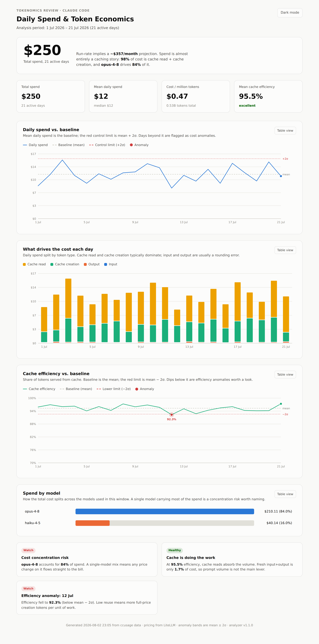Click the Cache efficiency legend entry
The height and width of the screenshot is (644, 319).
tap(39, 389)
